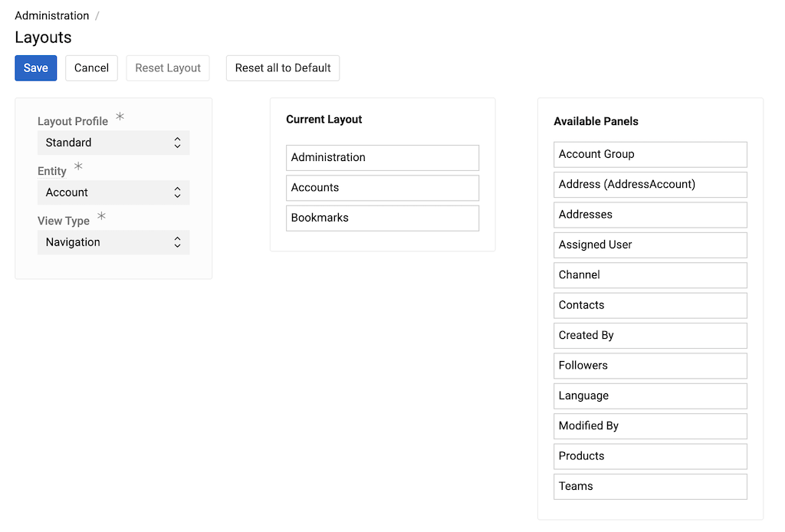Open the Entity dropdown
The width and height of the screenshot is (785, 532).
coord(113,192)
